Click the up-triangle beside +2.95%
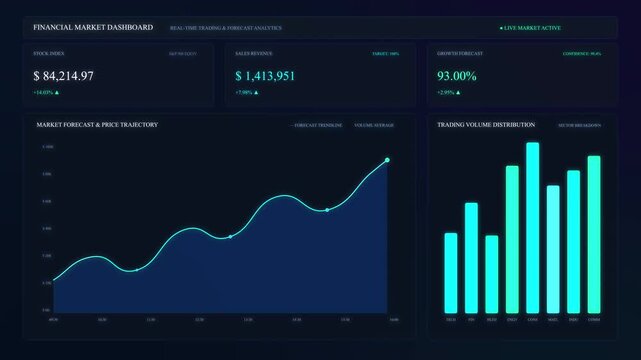641x360 pixels. [458, 93]
